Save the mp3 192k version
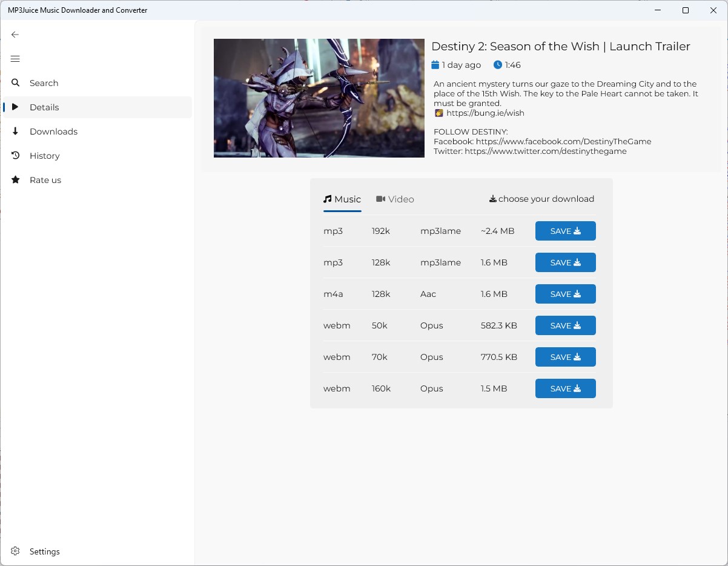 tap(566, 231)
